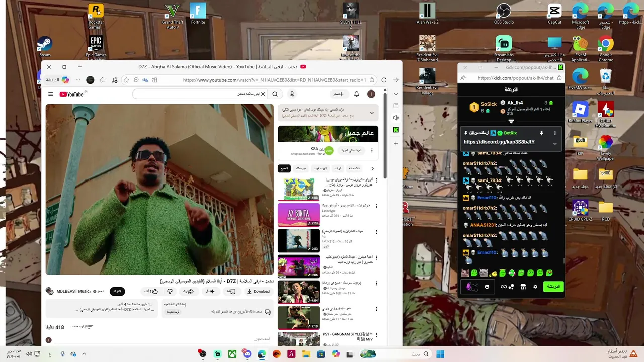644x362 pixels.
Task: Open Discord from the taskbar
Action: pyautogui.click(x=247, y=354)
